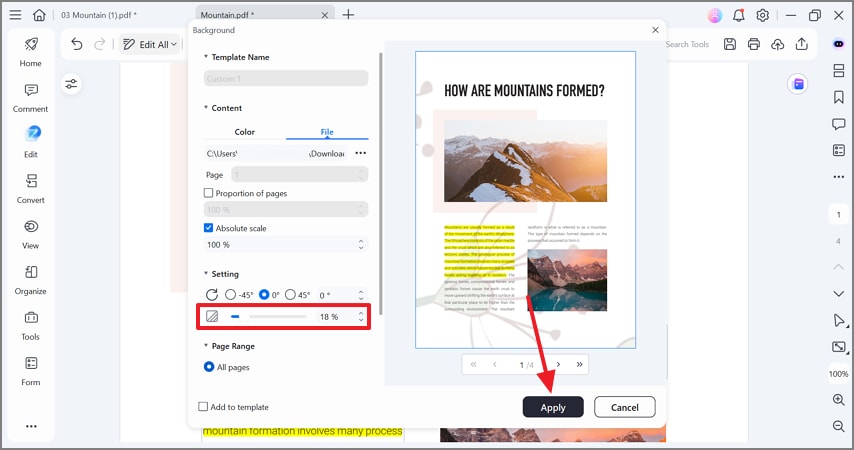Open notifications bell

(x=739, y=15)
